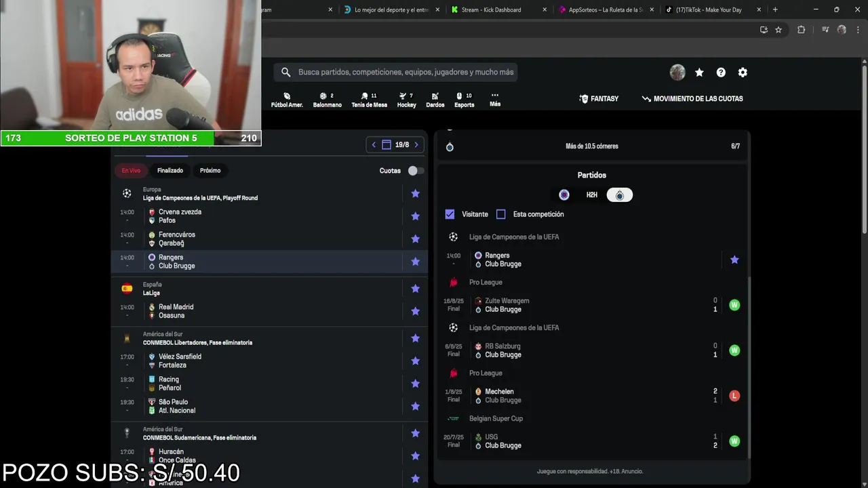
Task: Click the L result badge for Mechelen match
Action: tap(734, 396)
